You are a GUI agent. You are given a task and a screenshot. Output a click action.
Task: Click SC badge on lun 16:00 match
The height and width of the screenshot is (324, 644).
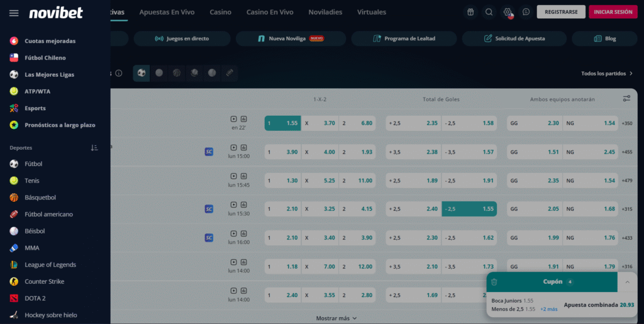pos(209,238)
